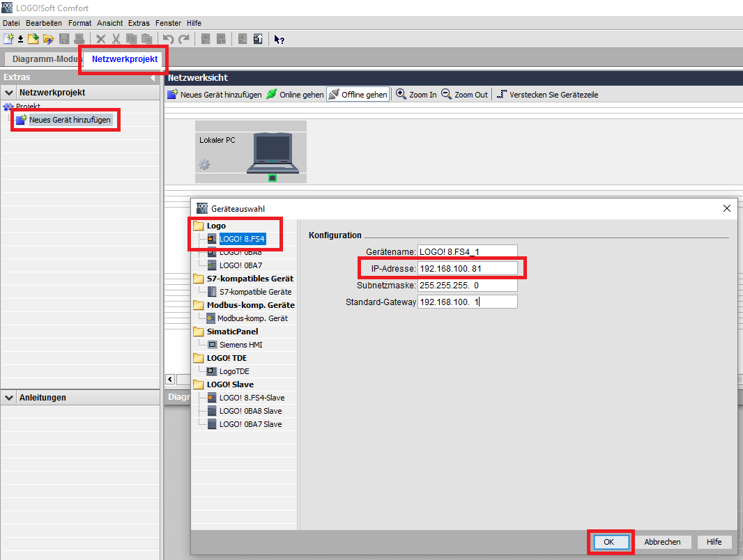Switch to the Diagramm-Modus tab
The width and height of the screenshot is (743, 560).
coord(44,59)
